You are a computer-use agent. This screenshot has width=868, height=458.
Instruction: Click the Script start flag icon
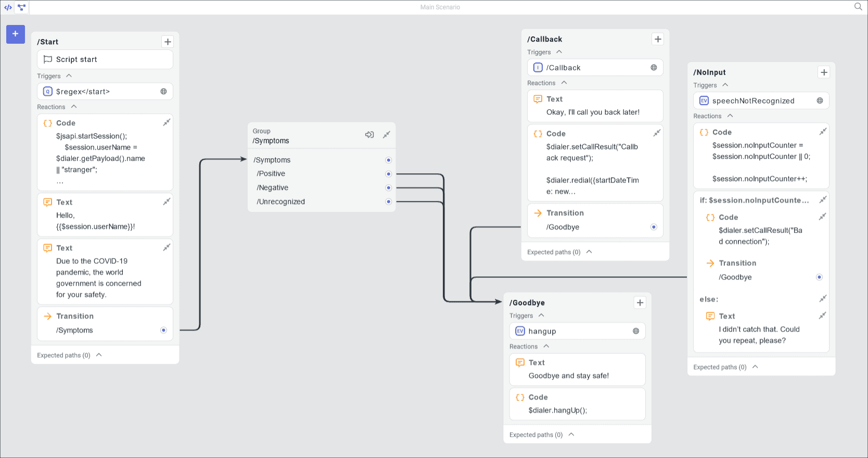[x=48, y=59]
